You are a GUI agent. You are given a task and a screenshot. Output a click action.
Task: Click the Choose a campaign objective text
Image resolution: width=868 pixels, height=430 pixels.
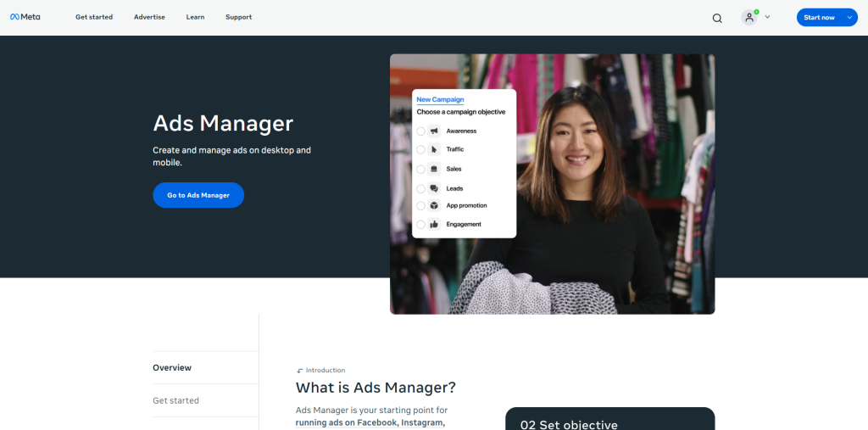[x=461, y=112]
